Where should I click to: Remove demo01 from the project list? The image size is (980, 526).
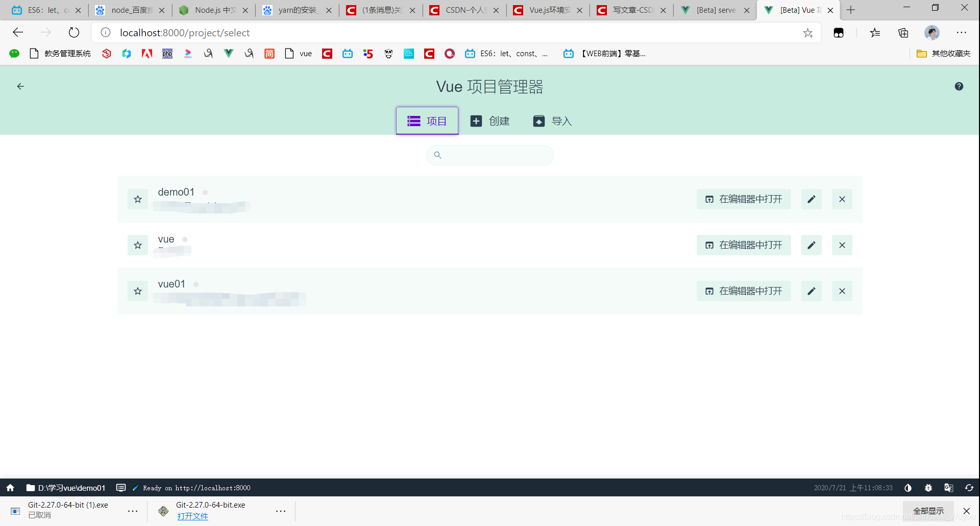(x=842, y=199)
